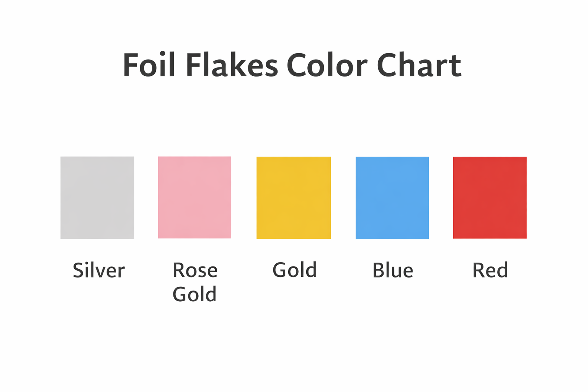
Task: Click the word Chart in the title
Action: pyautogui.click(x=419, y=65)
